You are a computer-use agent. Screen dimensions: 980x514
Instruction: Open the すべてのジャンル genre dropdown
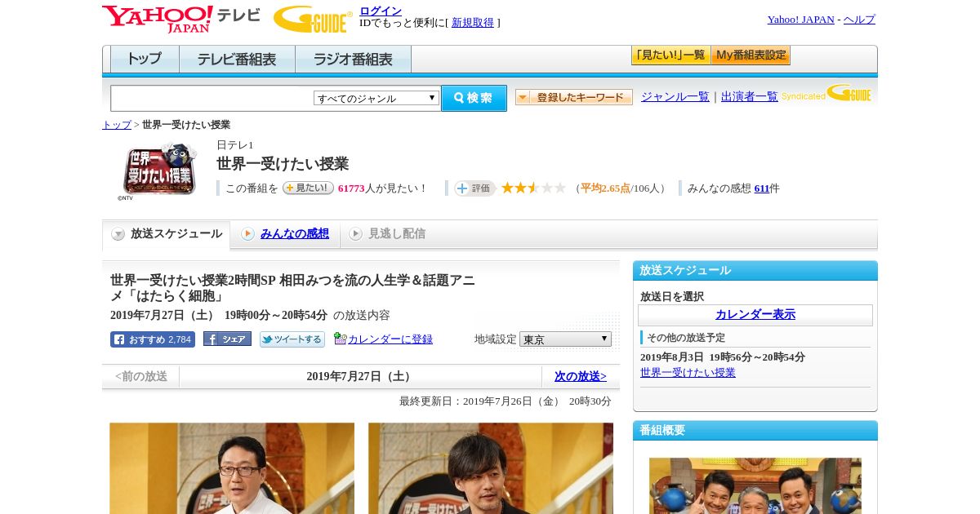pyautogui.click(x=376, y=98)
